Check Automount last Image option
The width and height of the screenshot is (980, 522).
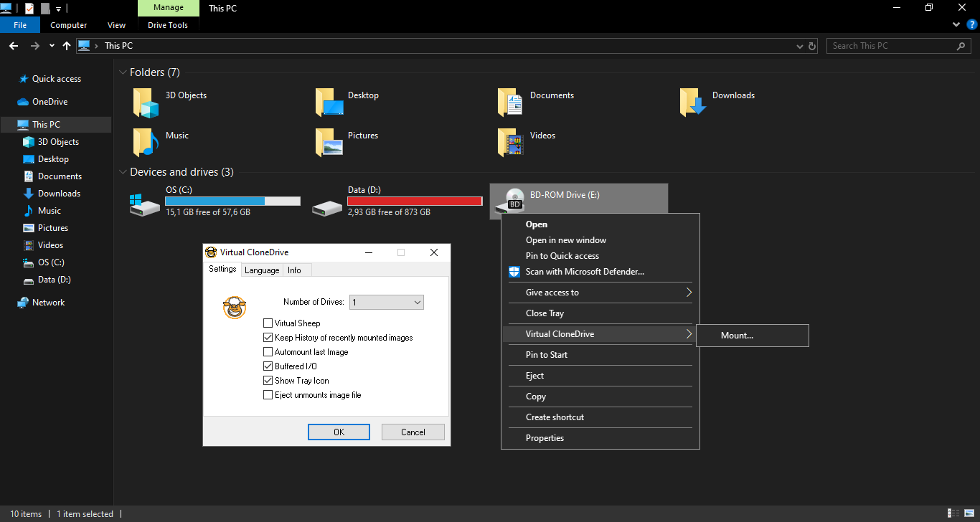268,351
